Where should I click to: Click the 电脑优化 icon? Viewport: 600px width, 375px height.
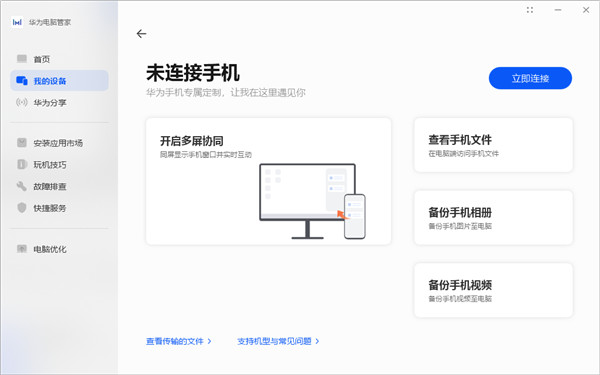22,249
